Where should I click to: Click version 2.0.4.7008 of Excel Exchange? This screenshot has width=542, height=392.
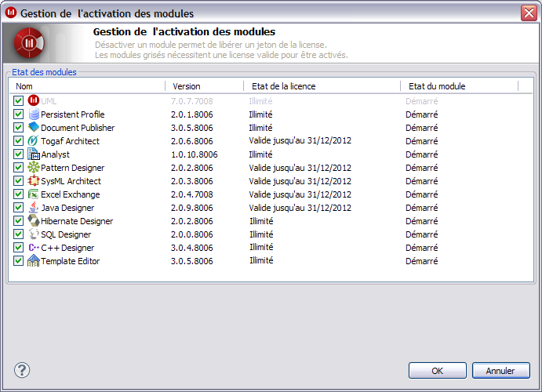coord(192,194)
